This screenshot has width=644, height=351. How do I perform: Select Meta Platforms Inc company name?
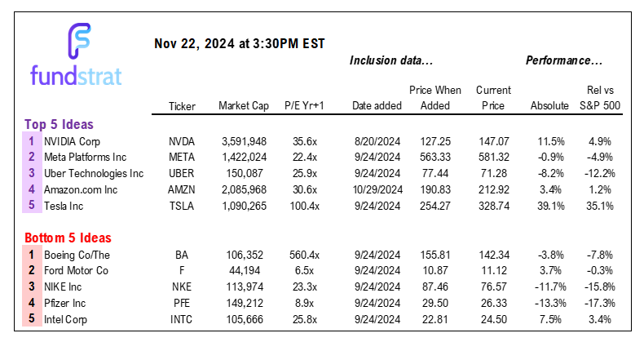click(85, 158)
